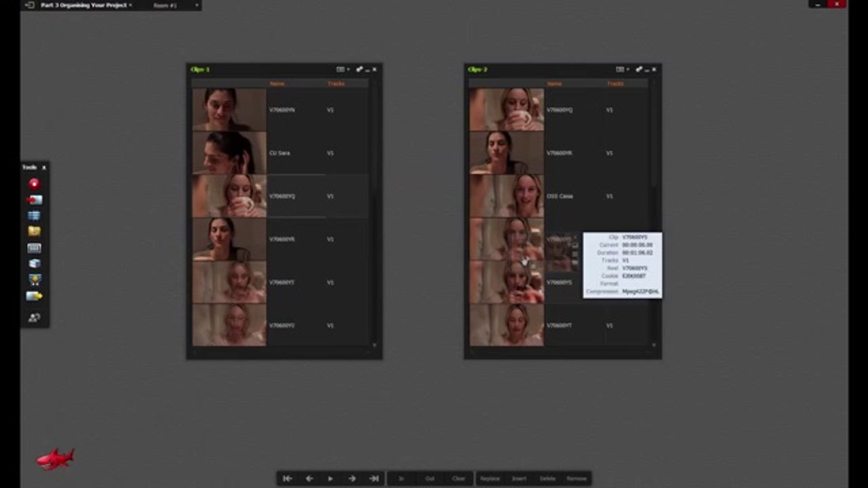Select the V70600YT thumbnail in Clips 2
Image resolution: width=868 pixels, height=488 pixels.
click(x=507, y=325)
